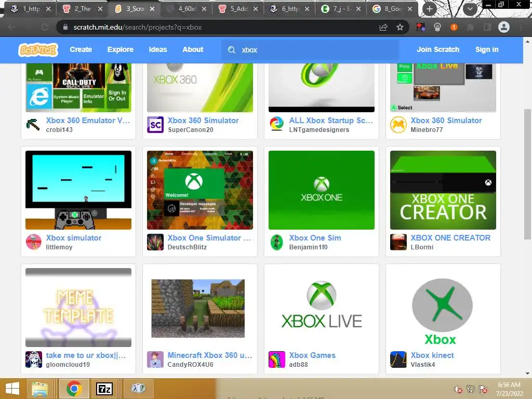Click adb88's avatar icon

277,360
